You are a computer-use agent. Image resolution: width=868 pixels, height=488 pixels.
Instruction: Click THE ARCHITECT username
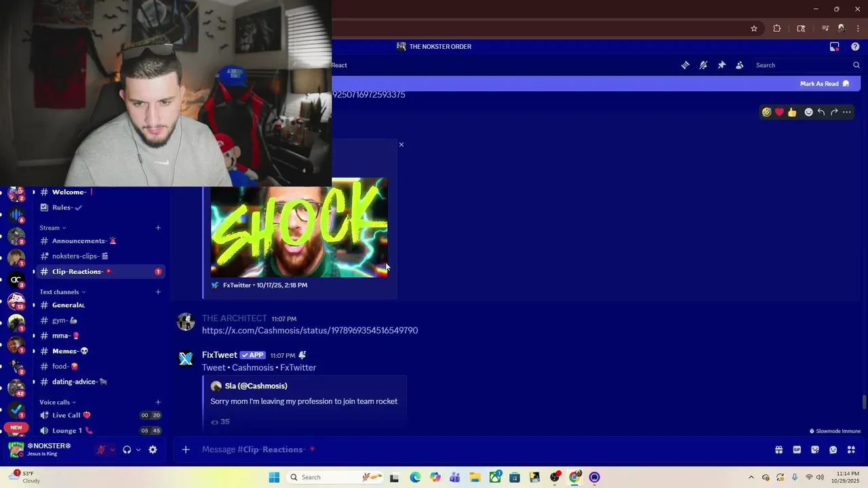point(235,319)
